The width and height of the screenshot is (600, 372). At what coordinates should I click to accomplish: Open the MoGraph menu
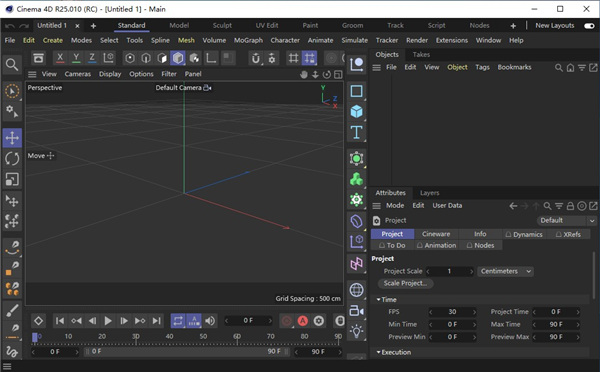[248, 40]
